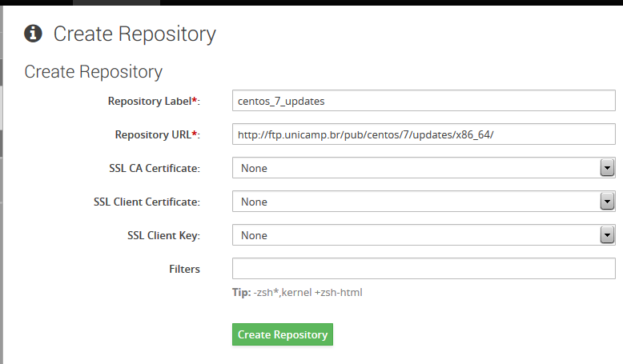623x364 pixels.
Task: Click the SSL CA Certificate arrow button
Action: (607, 168)
